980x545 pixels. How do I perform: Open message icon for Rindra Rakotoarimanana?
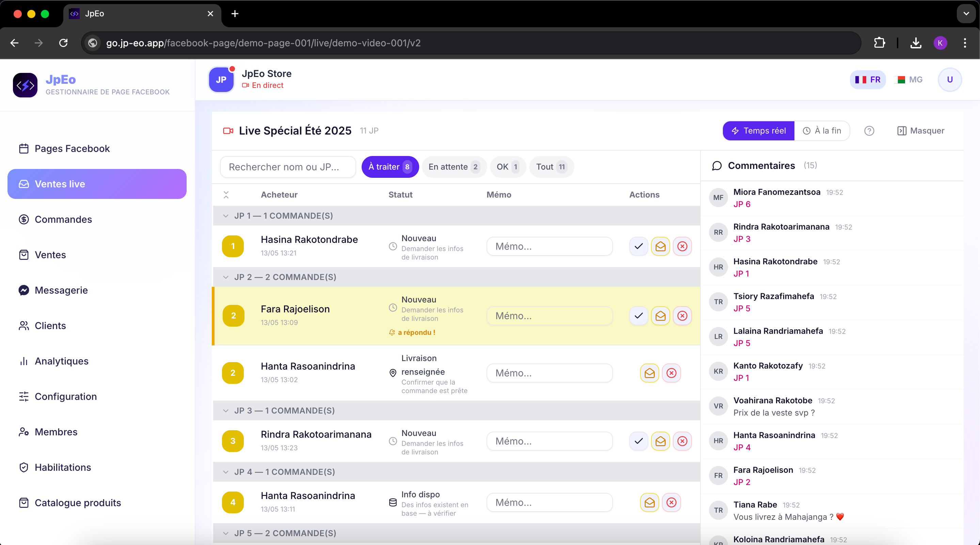point(661,441)
